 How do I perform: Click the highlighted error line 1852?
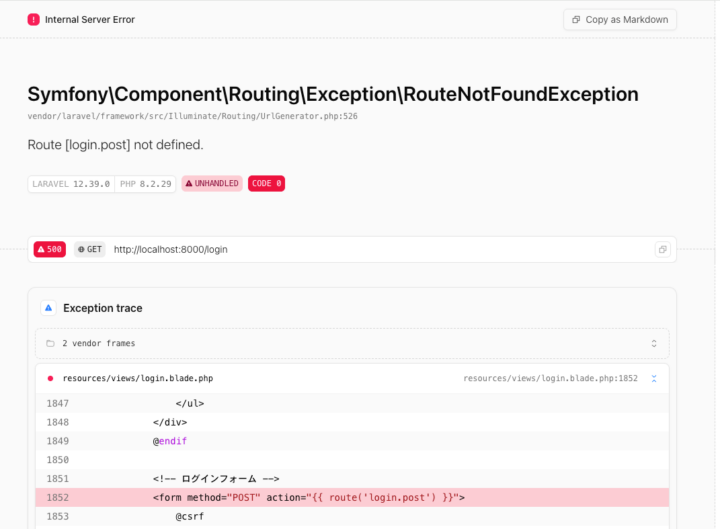[x=308, y=497]
